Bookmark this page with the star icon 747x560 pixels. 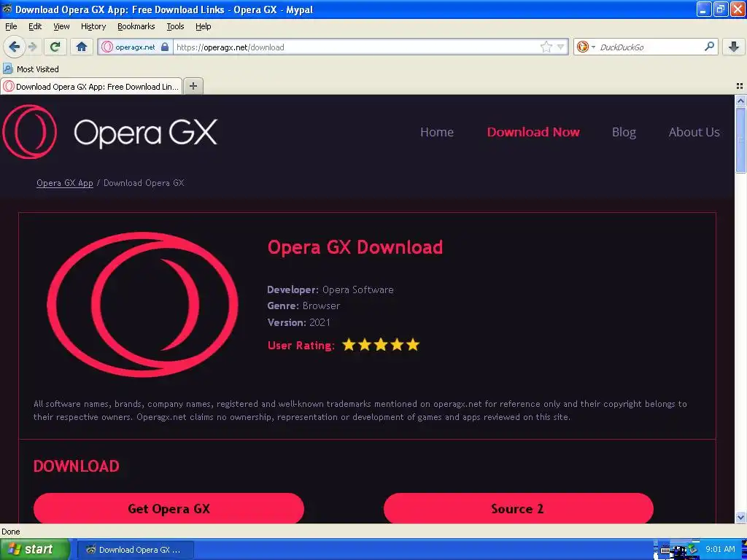pyautogui.click(x=546, y=47)
